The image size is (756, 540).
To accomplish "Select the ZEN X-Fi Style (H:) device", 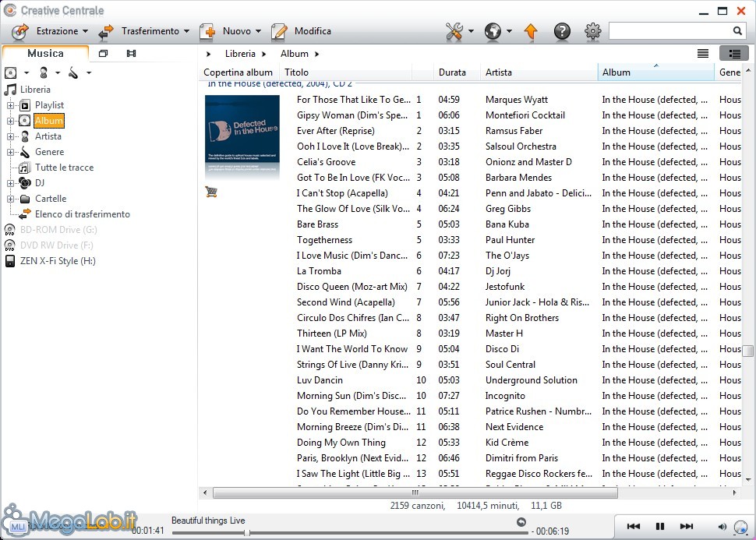I will (58, 261).
